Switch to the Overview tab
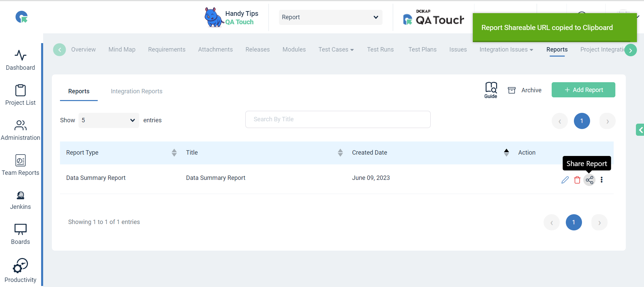This screenshot has height=287, width=644. click(84, 50)
